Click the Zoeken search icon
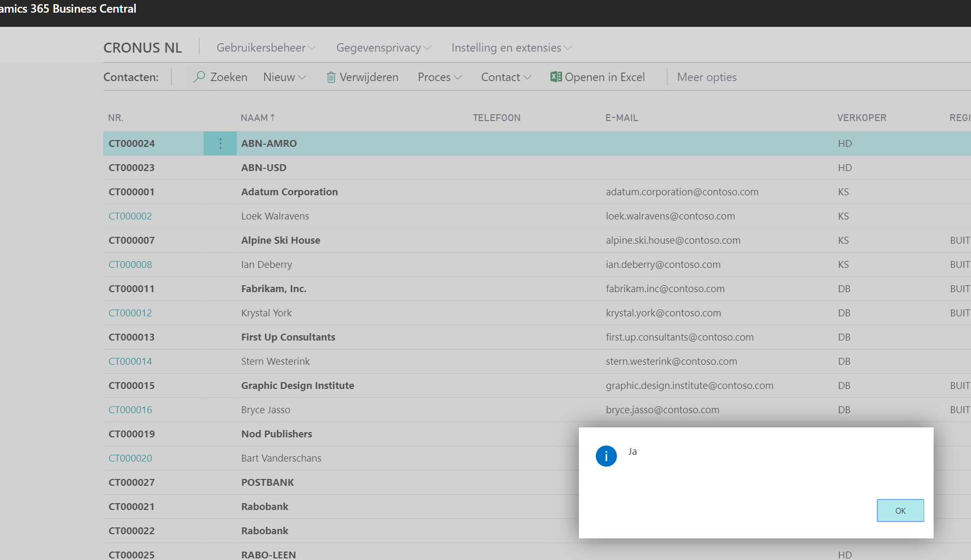 199,77
